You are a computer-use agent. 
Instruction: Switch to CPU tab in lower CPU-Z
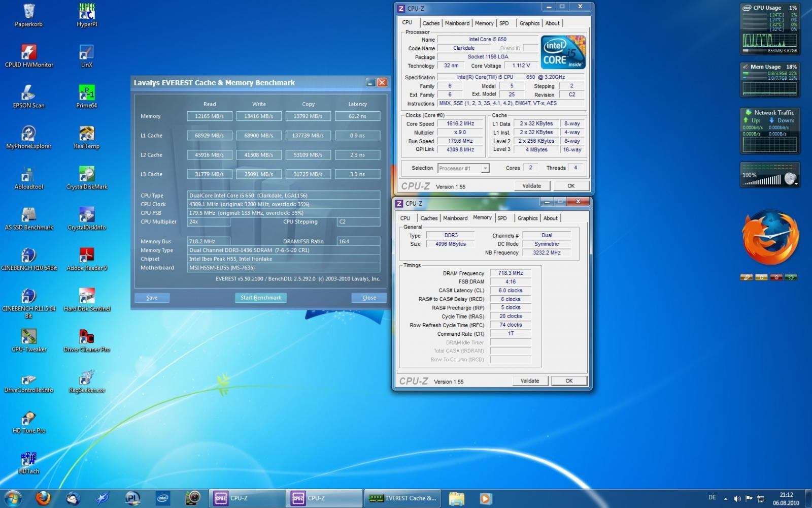(405, 218)
